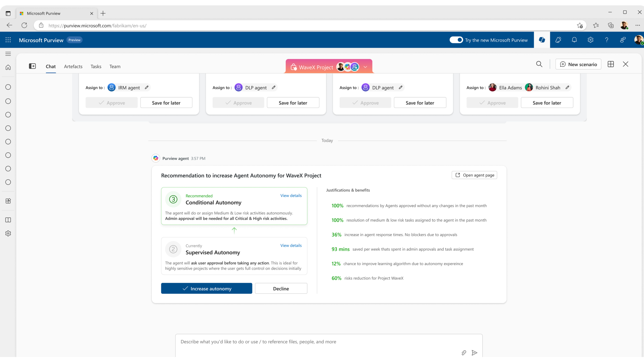The height and width of the screenshot is (362, 644).
Task: Toggle Try the new Microsoft Purview
Action: tap(456, 40)
